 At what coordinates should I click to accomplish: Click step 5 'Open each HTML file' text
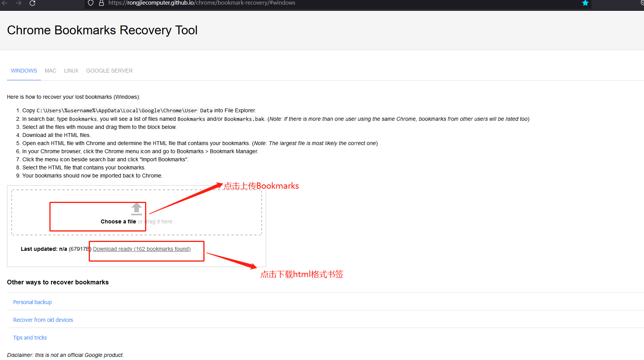pos(200,143)
